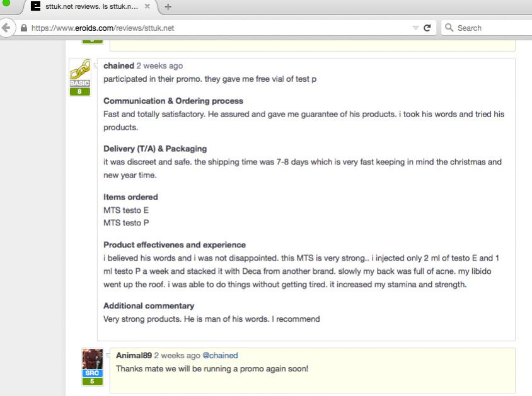
Task: Open a new tab with plus icon
Action: click(x=168, y=7)
